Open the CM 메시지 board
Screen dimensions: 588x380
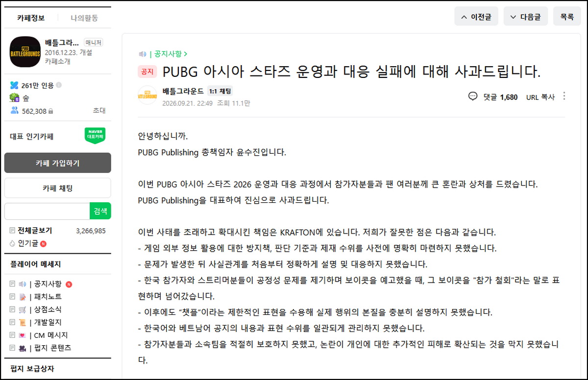(50, 335)
